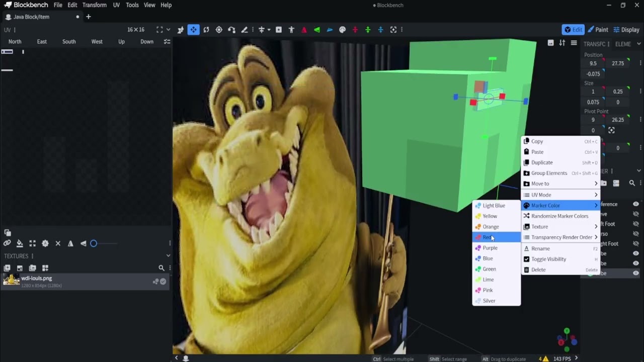644x362 pixels.
Task: Select the Rotate tool
Action: tap(206, 30)
